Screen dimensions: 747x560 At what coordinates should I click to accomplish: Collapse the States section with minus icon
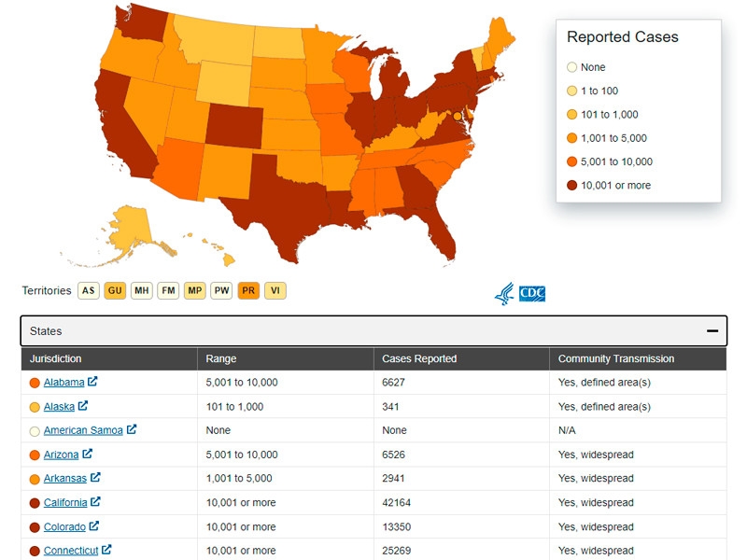pos(712,330)
